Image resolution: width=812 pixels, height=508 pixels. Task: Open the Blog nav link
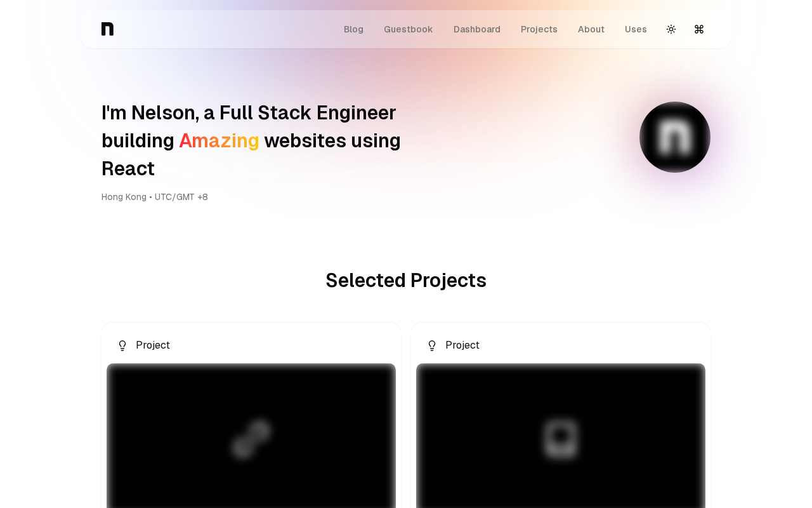click(x=353, y=29)
